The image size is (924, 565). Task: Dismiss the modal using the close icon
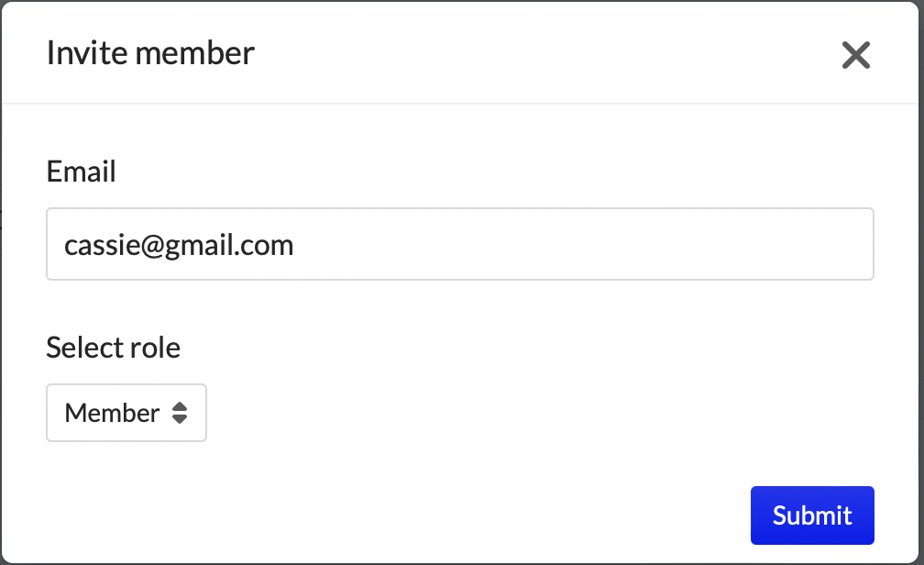tap(855, 56)
